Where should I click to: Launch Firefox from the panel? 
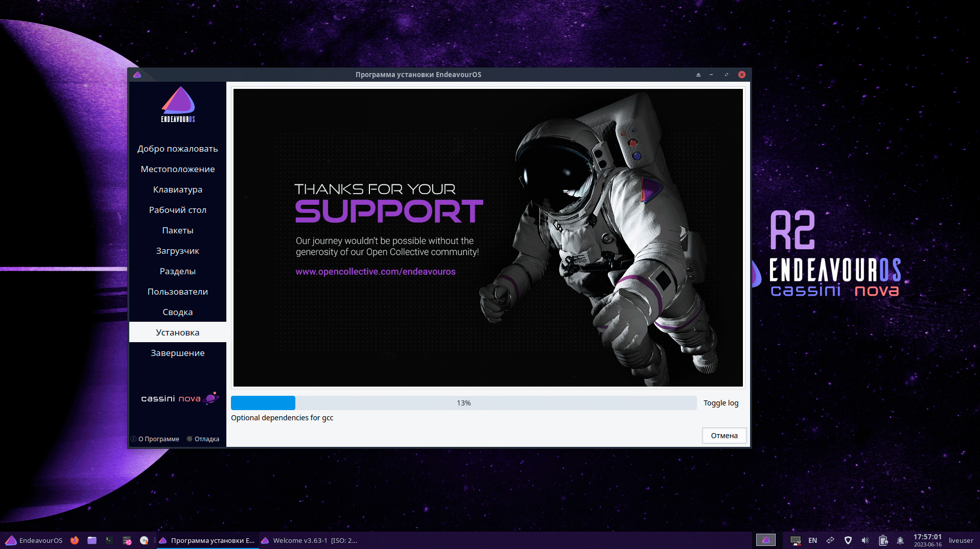point(75,540)
